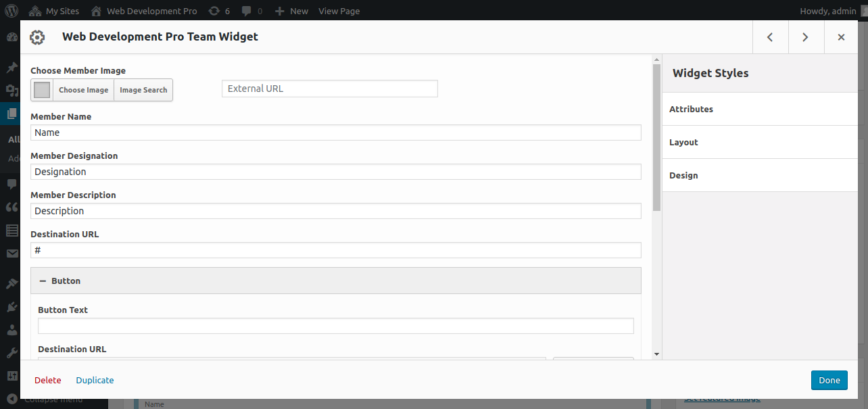Open Dashboard icon in admin sidebar
The image size is (868, 409).
click(x=11, y=38)
